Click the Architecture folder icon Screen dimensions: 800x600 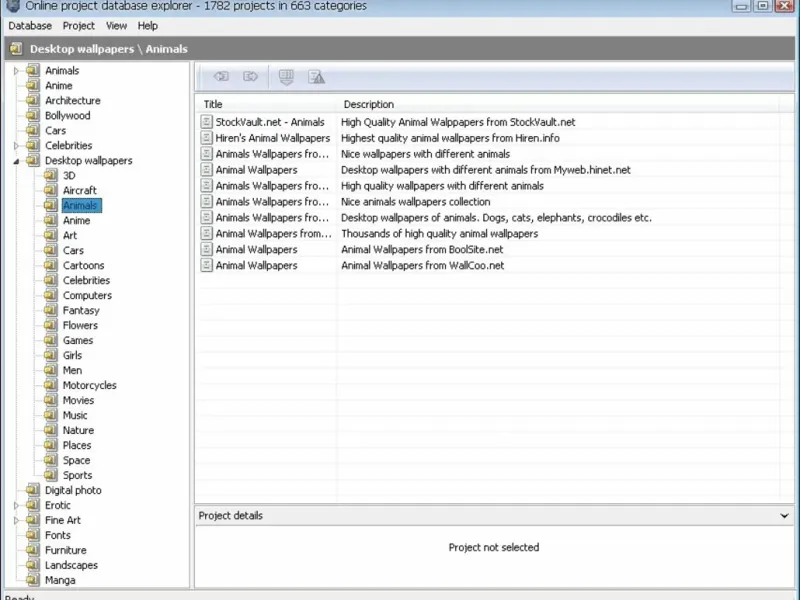pyautogui.click(x=33, y=100)
